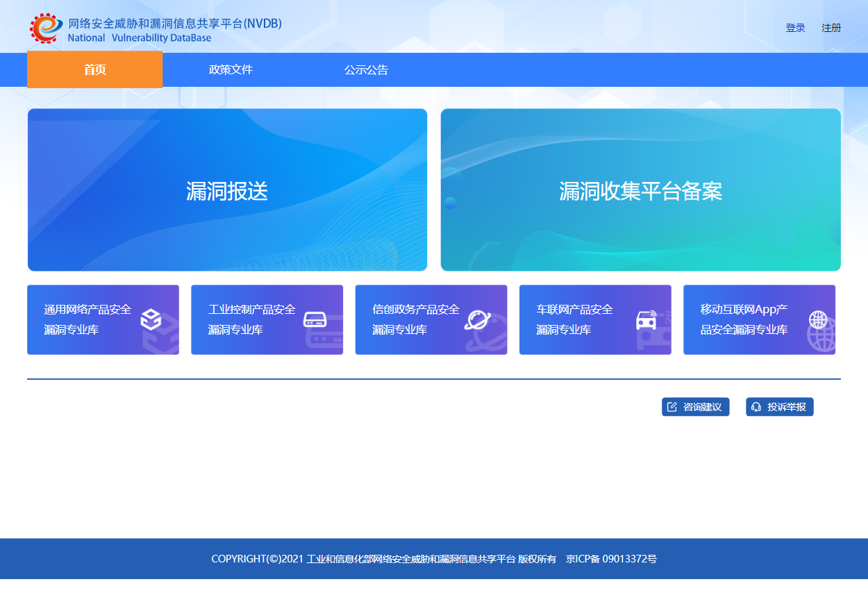Open the 漏洞收集平台备案 banner
868x593 pixels.
tap(640, 190)
